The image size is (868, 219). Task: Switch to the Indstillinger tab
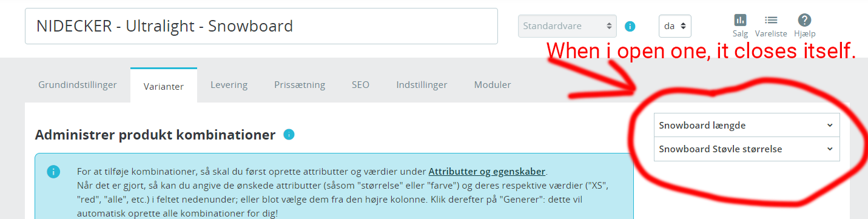(x=422, y=85)
